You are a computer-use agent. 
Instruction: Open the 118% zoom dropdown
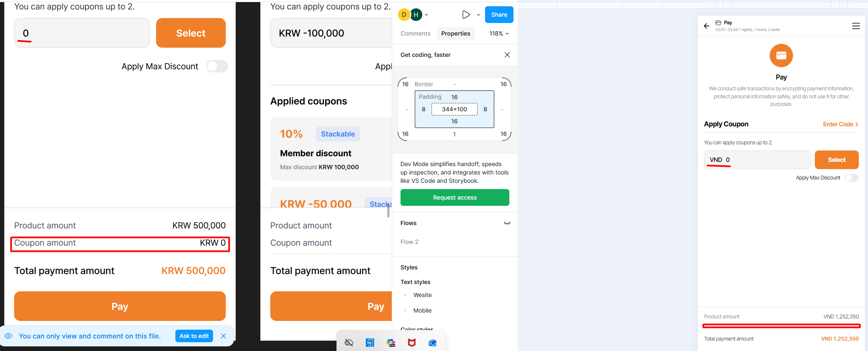click(499, 33)
